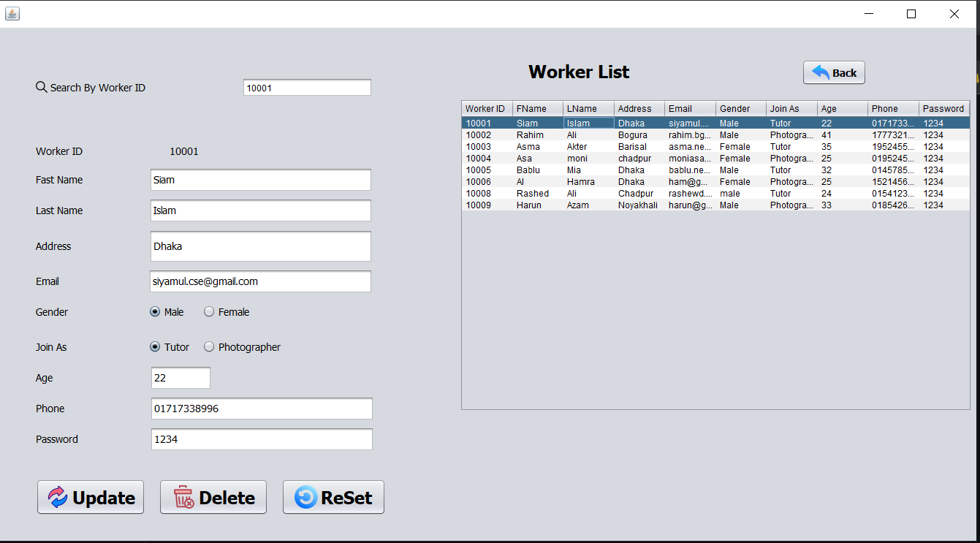Click the FName column header
The width and height of the screenshot is (980, 543).
point(538,109)
